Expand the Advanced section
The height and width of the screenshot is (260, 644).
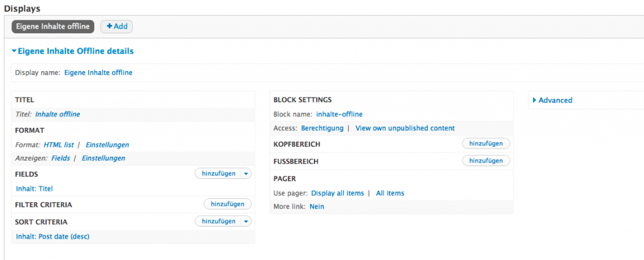[555, 100]
